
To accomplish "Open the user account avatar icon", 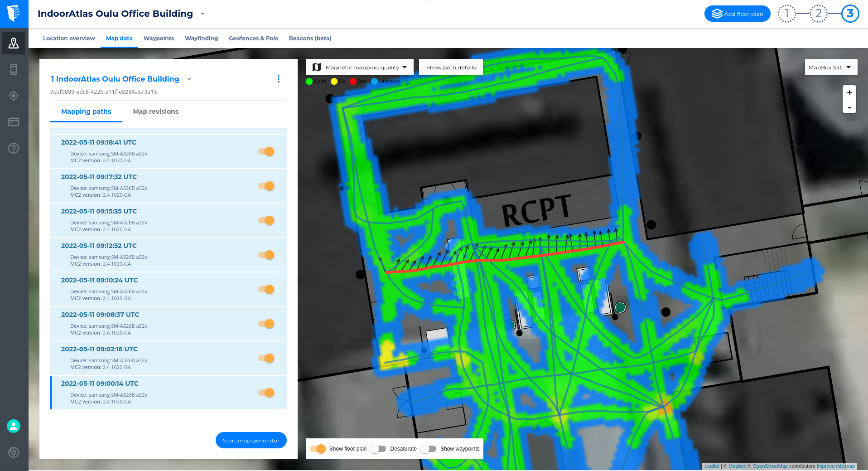I will coord(14,426).
